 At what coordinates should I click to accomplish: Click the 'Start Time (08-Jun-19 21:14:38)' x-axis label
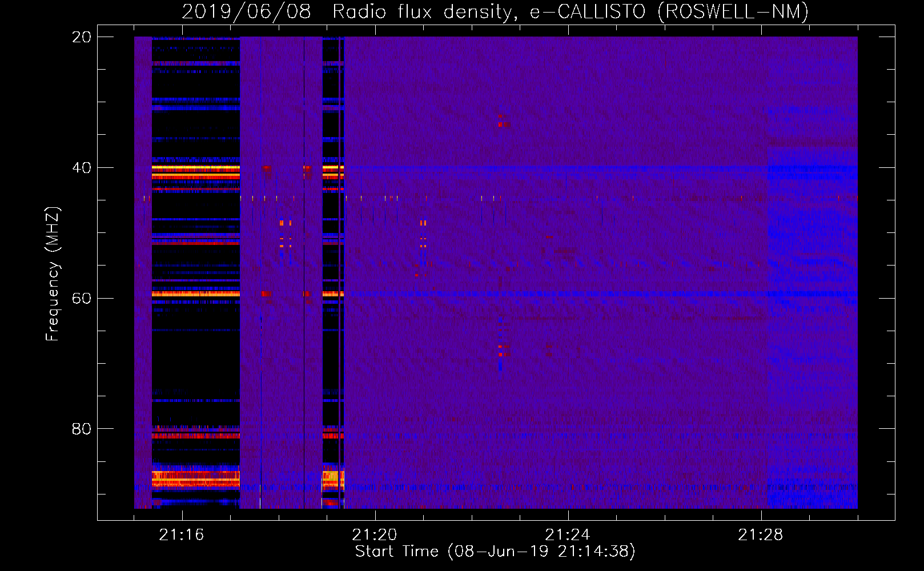(x=495, y=552)
